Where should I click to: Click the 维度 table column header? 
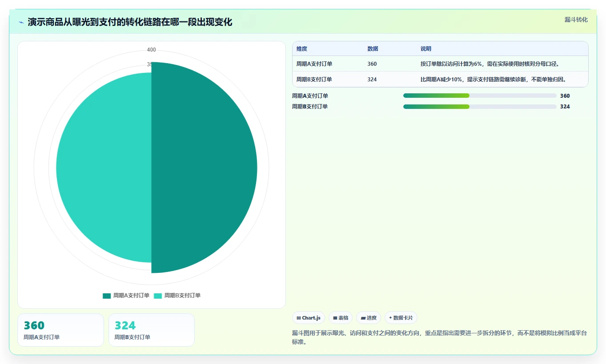coord(302,49)
